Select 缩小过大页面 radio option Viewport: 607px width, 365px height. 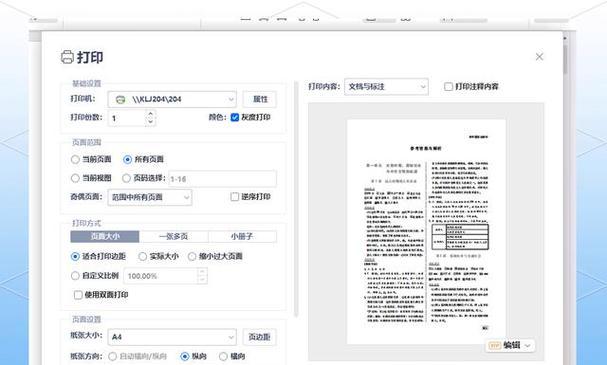pos(192,256)
